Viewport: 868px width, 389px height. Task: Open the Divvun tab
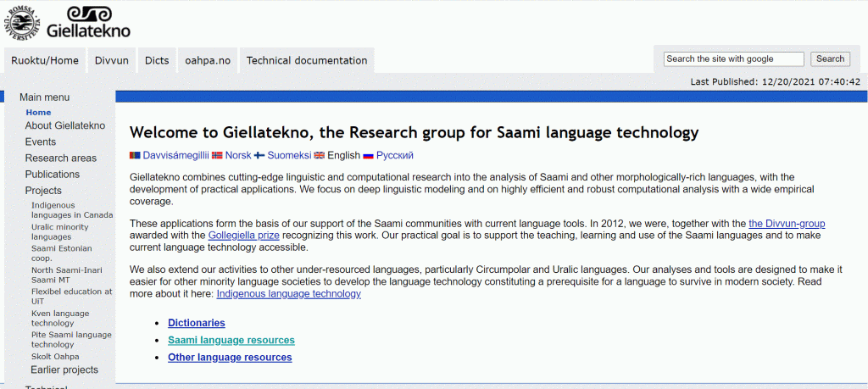[112, 60]
